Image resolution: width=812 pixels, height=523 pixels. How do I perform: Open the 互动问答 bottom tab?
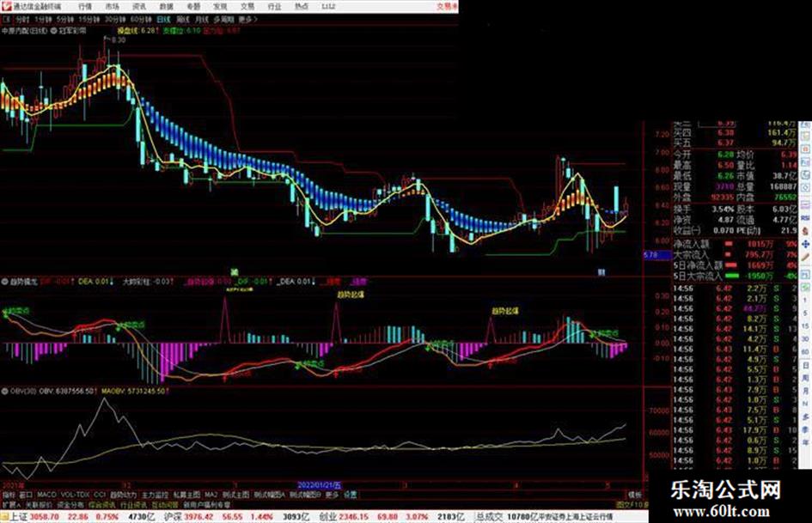(x=165, y=504)
